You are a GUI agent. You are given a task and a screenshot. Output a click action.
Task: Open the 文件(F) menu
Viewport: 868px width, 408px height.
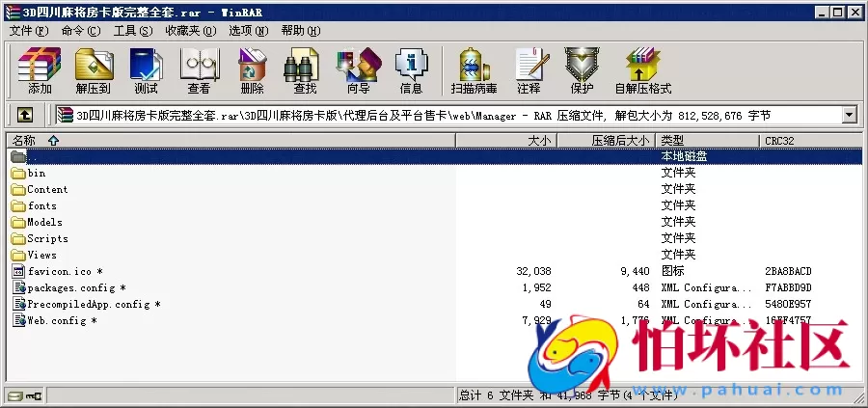pyautogui.click(x=29, y=31)
